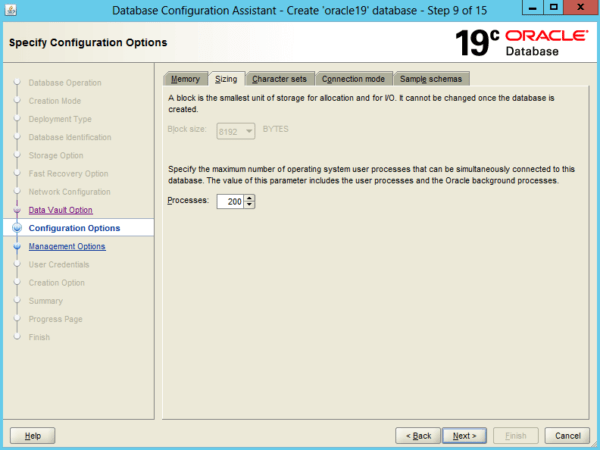This screenshot has width=600, height=450.
Task: Click the Oracle 19c Database logo
Action: pyautogui.click(x=522, y=43)
